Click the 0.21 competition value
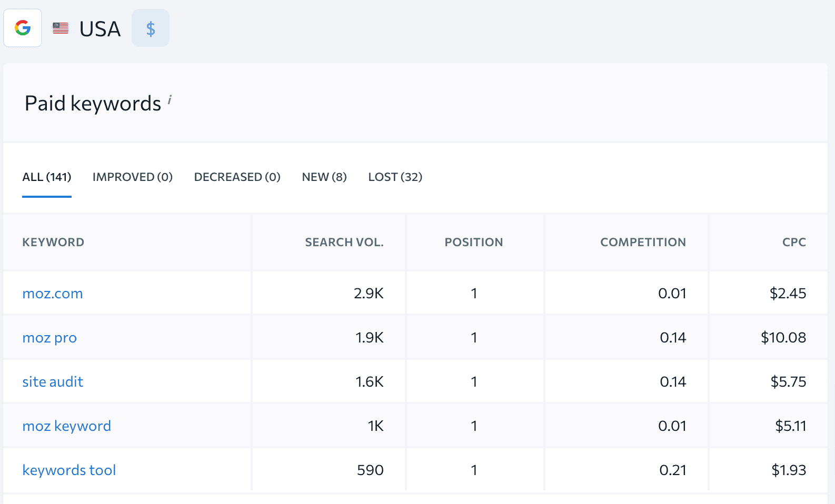 [673, 470]
